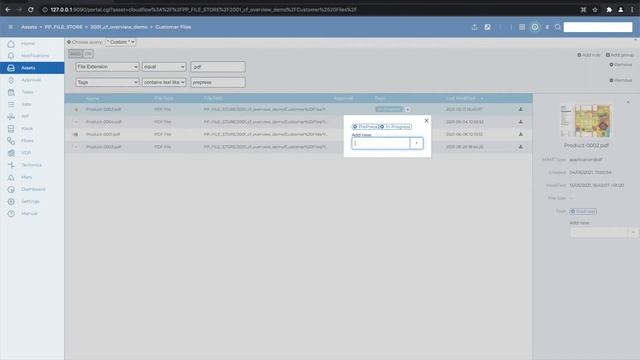Open Approval in the sidebar

coord(31,80)
